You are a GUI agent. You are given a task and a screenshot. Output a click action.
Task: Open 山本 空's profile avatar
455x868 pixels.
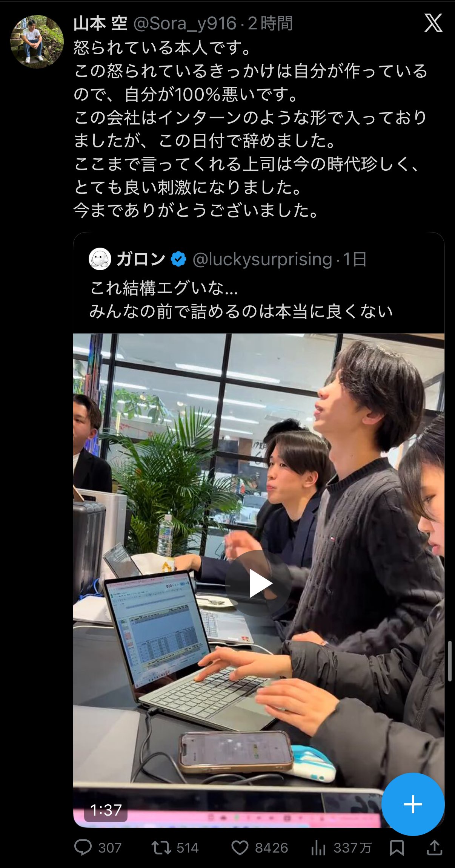click(x=37, y=42)
